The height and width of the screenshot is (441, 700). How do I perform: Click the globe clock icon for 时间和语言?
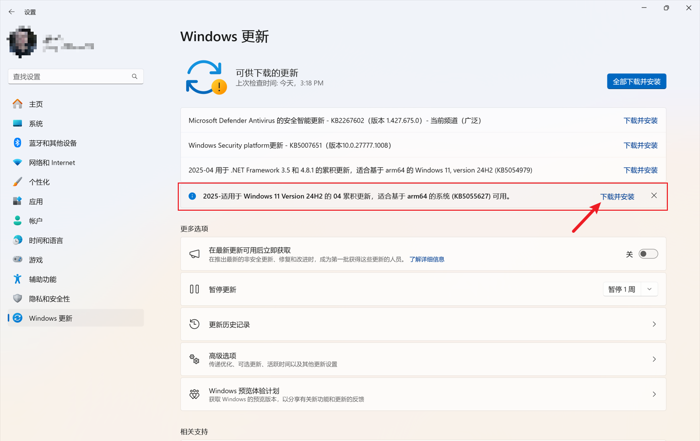pos(17,240)
